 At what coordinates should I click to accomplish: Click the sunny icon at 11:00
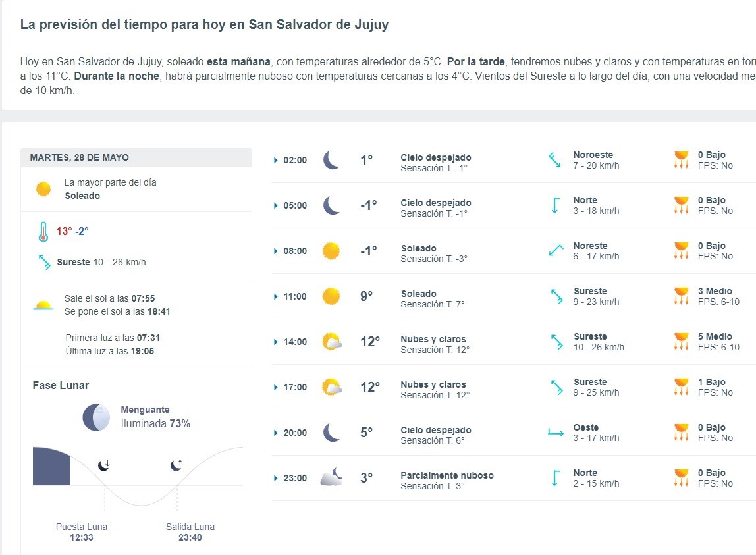pyautogui.click(x=331, y=296)
